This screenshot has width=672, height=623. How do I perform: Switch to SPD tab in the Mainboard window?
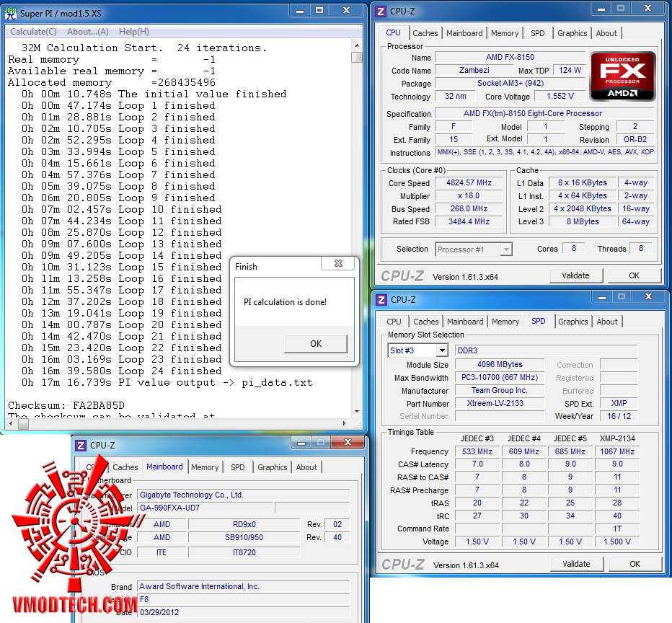click(x=238, y=467)
